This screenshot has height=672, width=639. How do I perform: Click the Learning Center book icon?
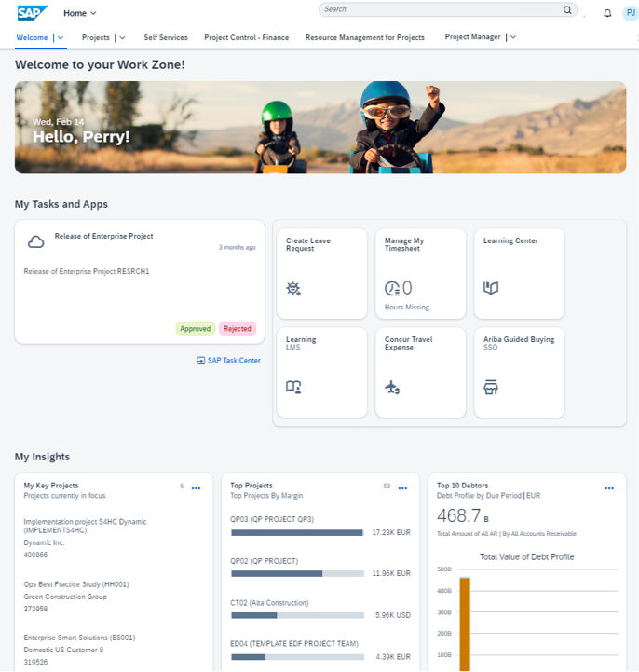pyautogui.click(x=491, y=288)
